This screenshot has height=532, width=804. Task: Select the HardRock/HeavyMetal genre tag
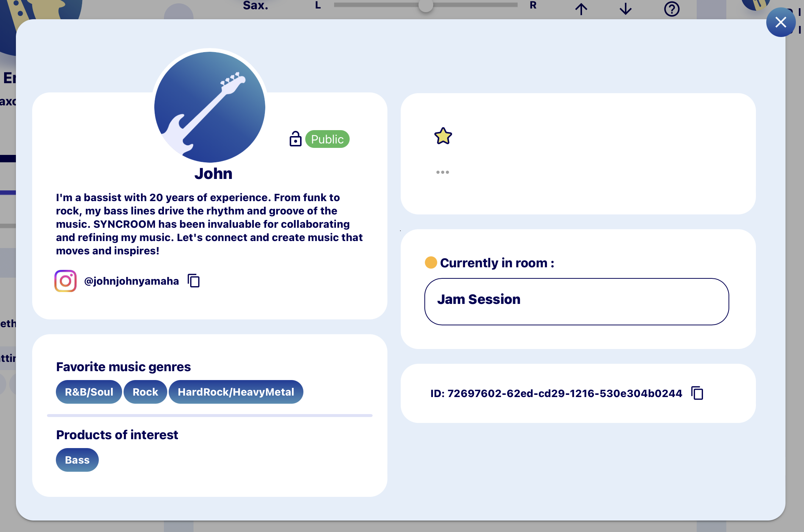(236, 392)
